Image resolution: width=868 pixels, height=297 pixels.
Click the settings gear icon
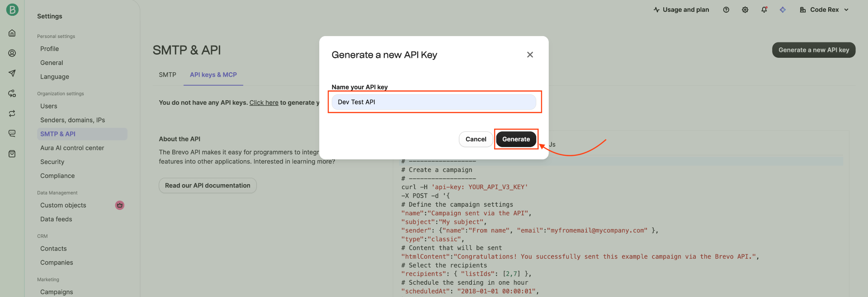click(745, 10)
